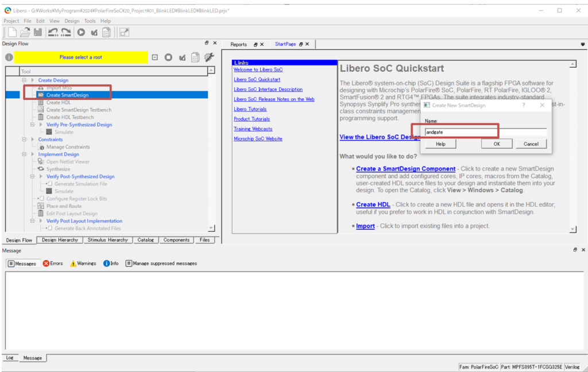Click the stop circle icon in Design Flow
588x372 pixels.
point(168,57)
